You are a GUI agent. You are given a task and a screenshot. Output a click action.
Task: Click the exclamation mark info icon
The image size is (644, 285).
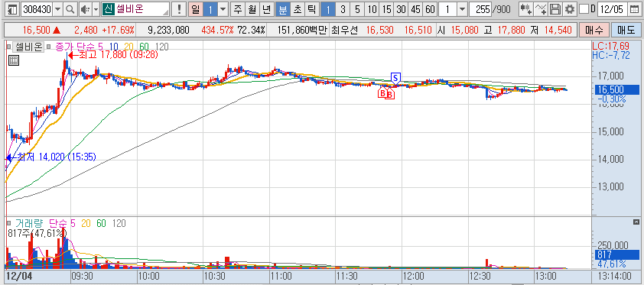click(x=179, y=9)
